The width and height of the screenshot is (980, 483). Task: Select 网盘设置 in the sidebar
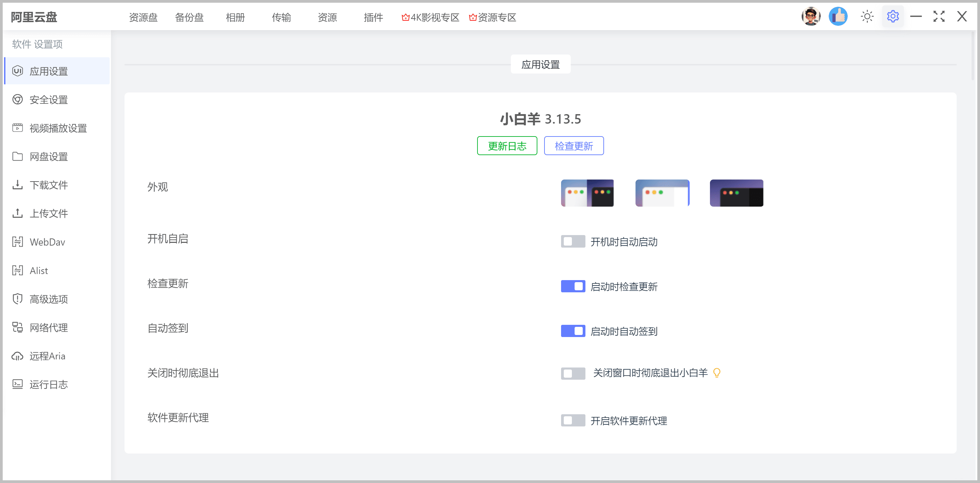[57, 156]
